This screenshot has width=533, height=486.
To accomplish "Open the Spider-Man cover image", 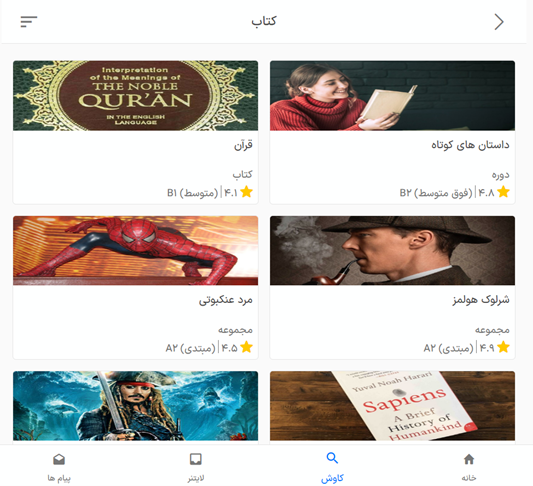I will point(136,250).
